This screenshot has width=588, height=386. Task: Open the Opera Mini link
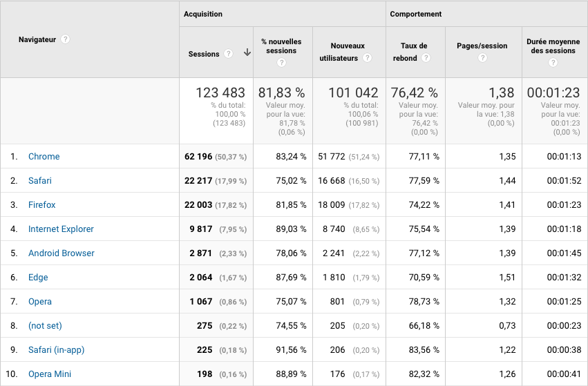click(x=50, y=374)
